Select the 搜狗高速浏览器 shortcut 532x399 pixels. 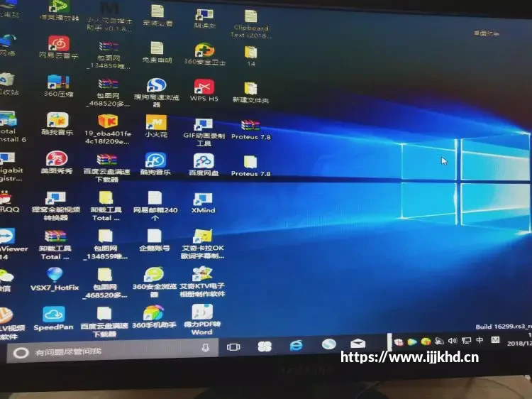click(x=157, y=92)
